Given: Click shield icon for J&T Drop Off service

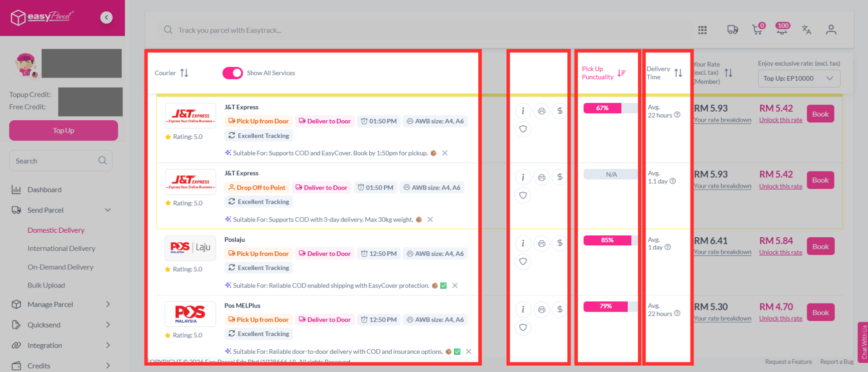Looking at the screenshot, I should 523,196.
